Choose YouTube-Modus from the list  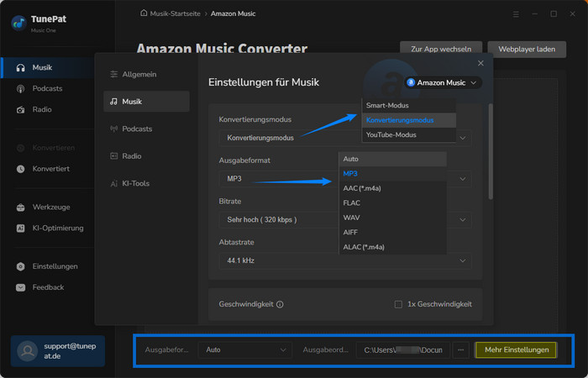(x=409, y=135)
